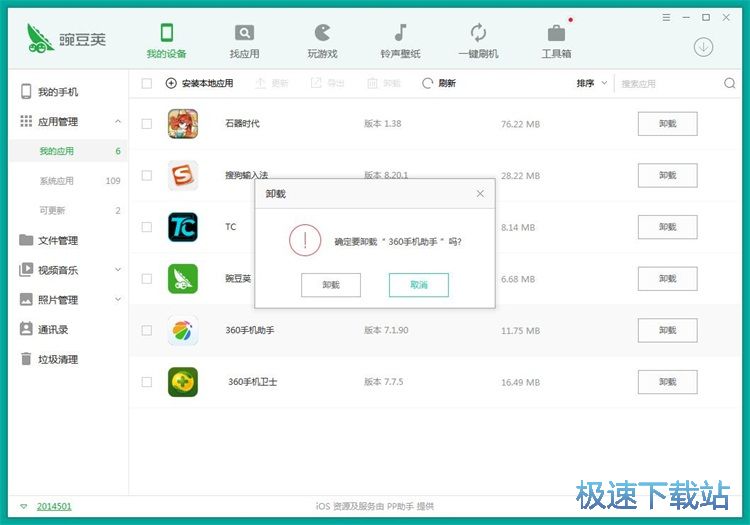Open the 排序 sort dropdown

click(592, 83)
